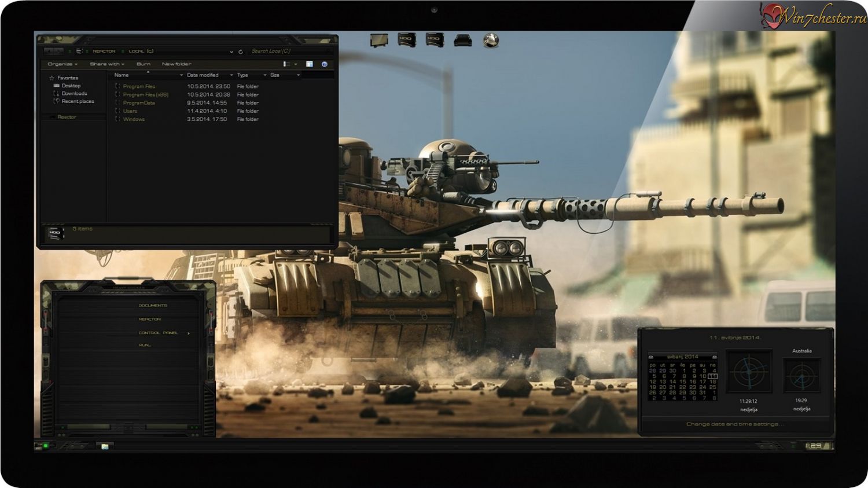
Task: Open Reactor in the start menu
Action: coord(150,320)
